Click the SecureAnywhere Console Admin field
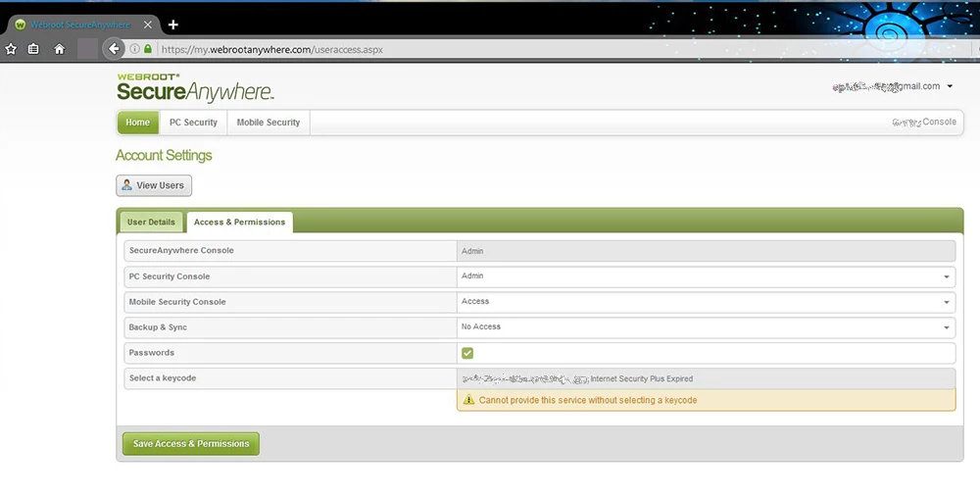The height and width of the screenshot is (499, 980). (706, 251)
